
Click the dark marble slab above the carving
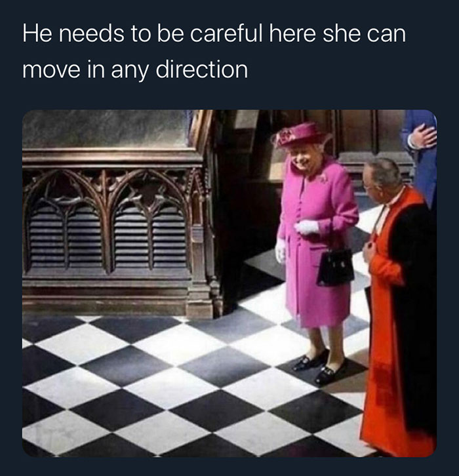tap(106, 129)
